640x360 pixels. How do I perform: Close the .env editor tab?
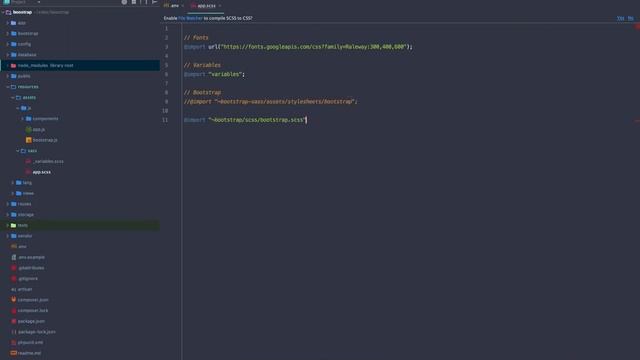tap(182, 6)
